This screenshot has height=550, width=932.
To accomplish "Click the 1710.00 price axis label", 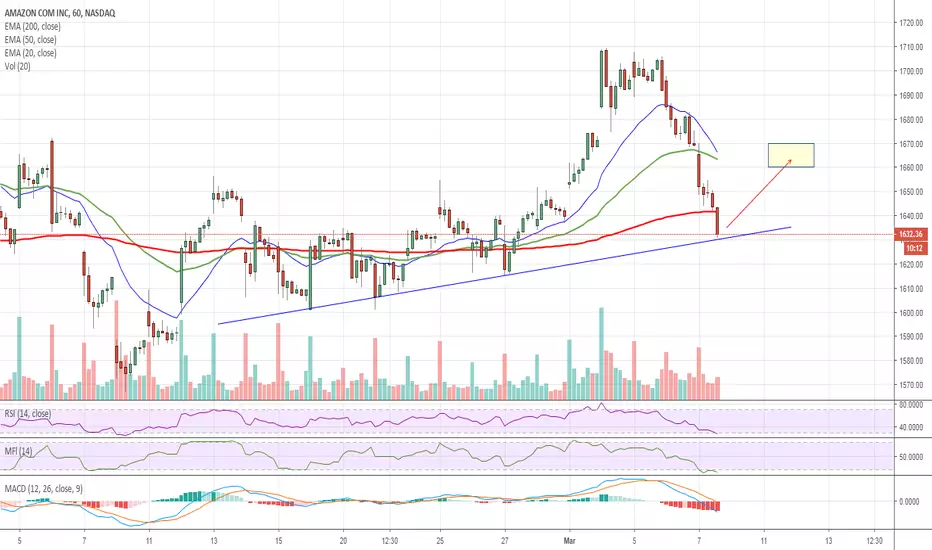I will pos(911,47).
